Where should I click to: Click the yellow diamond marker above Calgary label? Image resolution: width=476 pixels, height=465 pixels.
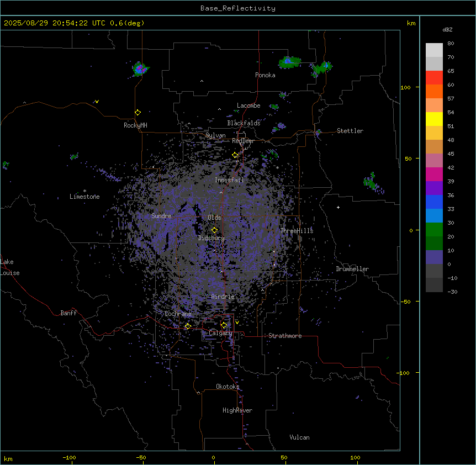click(224, 325)
